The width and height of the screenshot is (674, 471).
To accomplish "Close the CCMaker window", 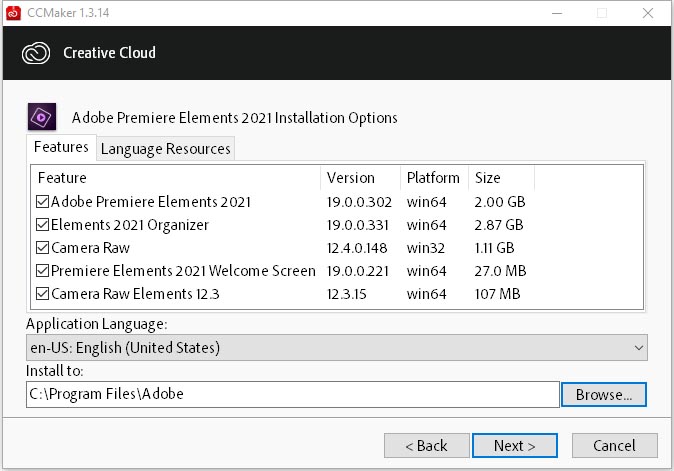I will [648, 13].
